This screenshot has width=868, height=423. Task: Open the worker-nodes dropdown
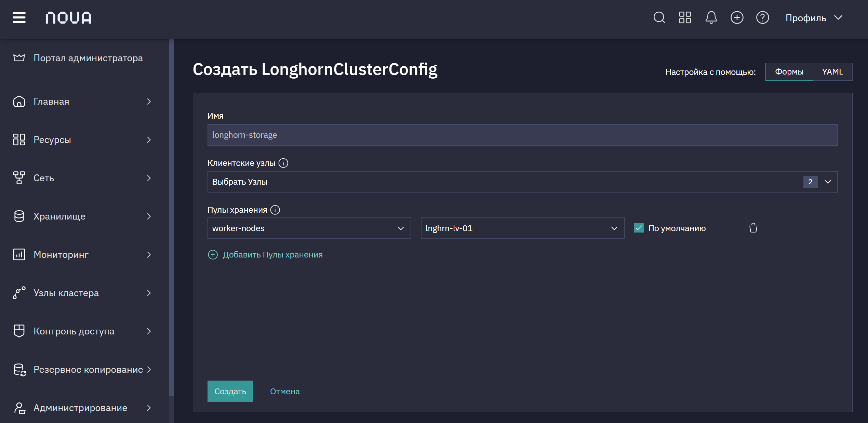pos(309,228)
